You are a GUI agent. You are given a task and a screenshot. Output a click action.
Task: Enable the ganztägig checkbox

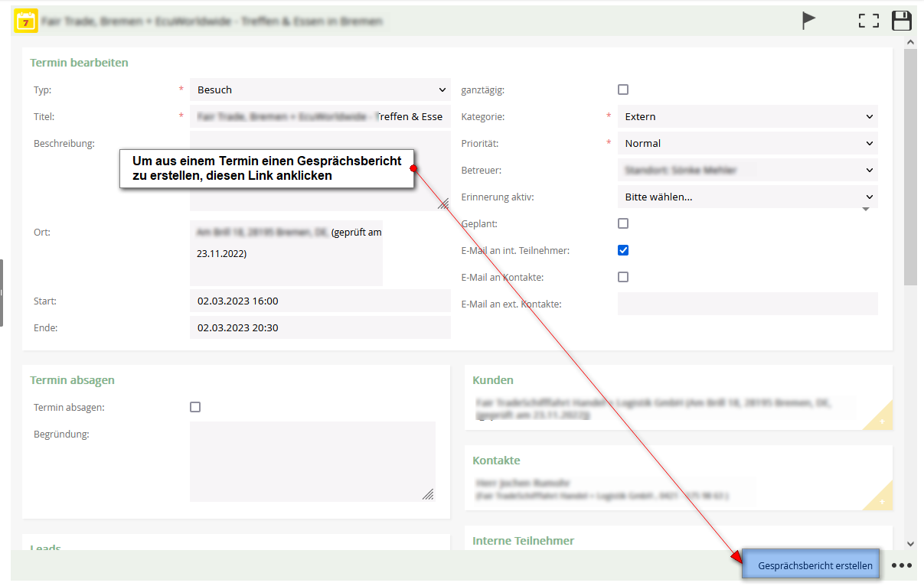coord(623,90)
